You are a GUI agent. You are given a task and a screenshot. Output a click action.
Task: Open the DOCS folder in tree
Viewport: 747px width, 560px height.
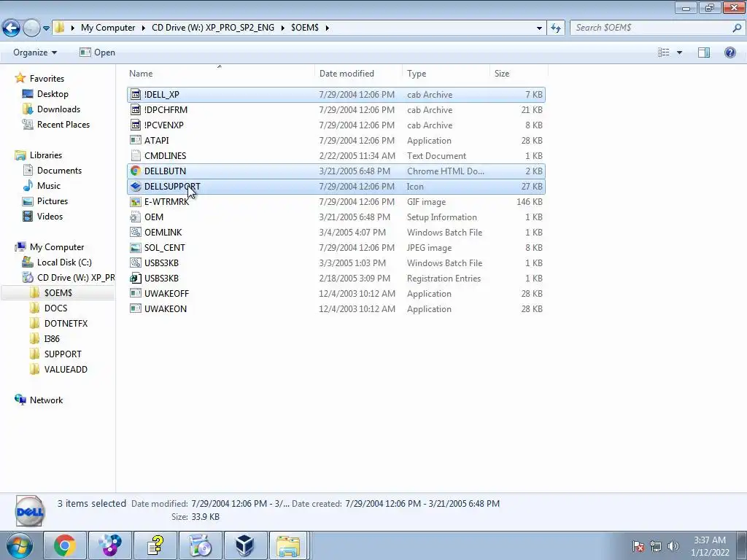[x=55, y=308]
